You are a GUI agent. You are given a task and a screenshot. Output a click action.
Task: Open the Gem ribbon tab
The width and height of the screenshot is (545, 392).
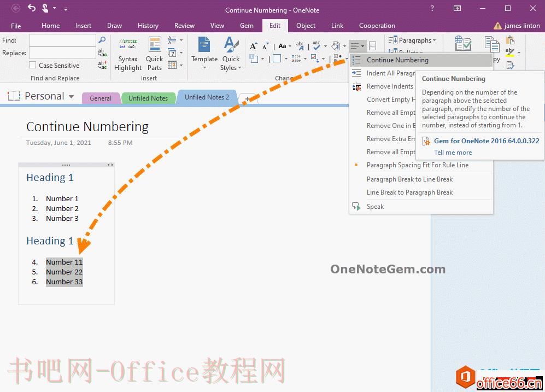pyautogui.click(x=247, y=26)
